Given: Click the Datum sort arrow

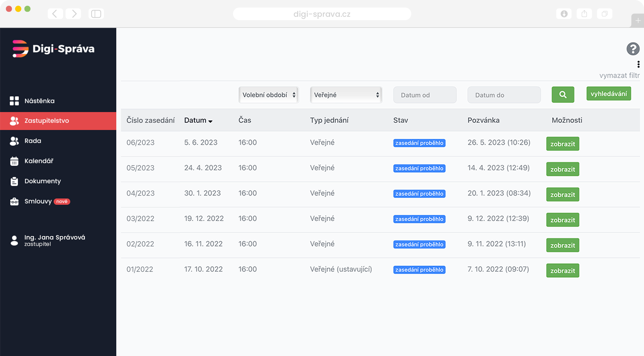Looking at the screenshot, I should tap(210, 121).
